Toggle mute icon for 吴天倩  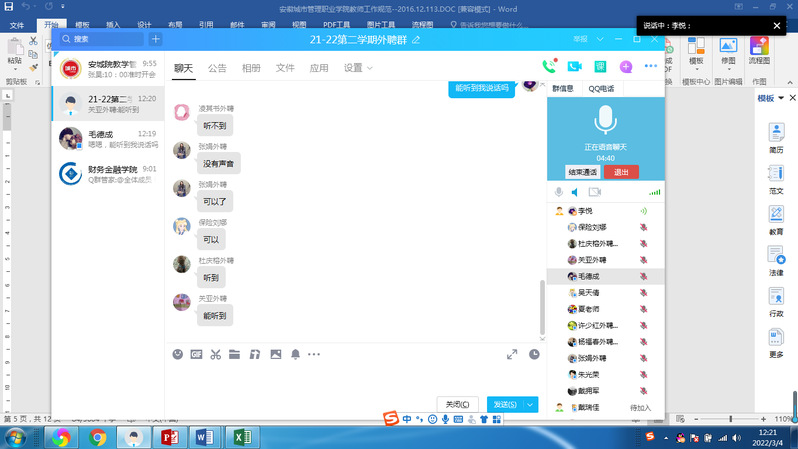click(644, 293)
